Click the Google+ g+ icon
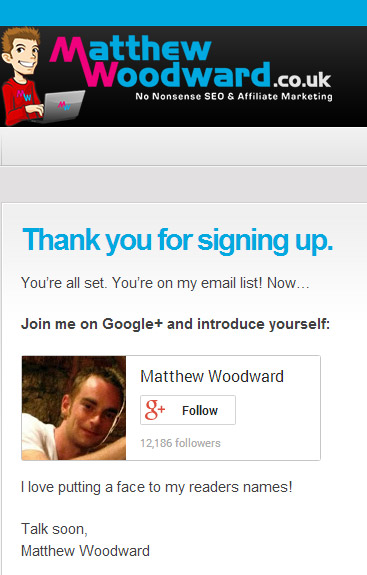 point(155,410)
